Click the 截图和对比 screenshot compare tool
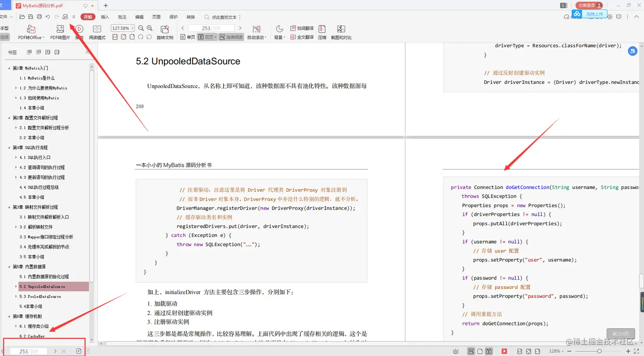This screenshot has height=356, width=644. [341, 32]
